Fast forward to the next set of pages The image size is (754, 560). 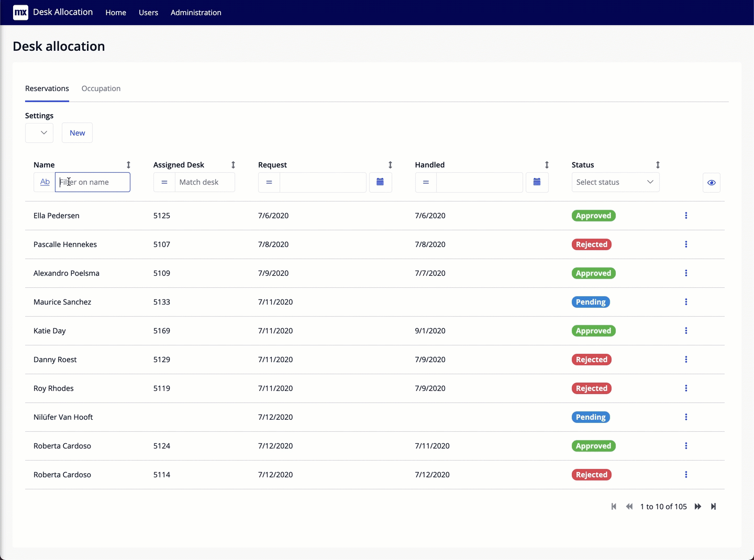tap(697, 507)
